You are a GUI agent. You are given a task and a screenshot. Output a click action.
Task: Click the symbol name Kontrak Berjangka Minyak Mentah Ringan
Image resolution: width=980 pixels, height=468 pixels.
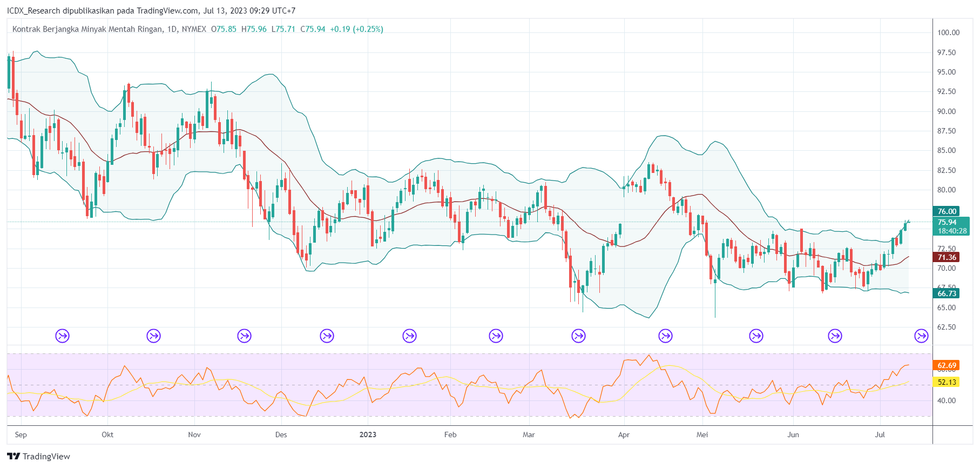pos(87,29)
